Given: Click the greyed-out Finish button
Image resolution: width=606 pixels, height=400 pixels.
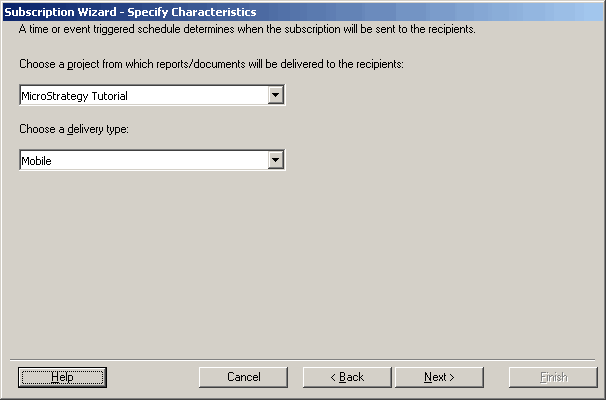Looking at the screenshot, I should coord(553,377).
